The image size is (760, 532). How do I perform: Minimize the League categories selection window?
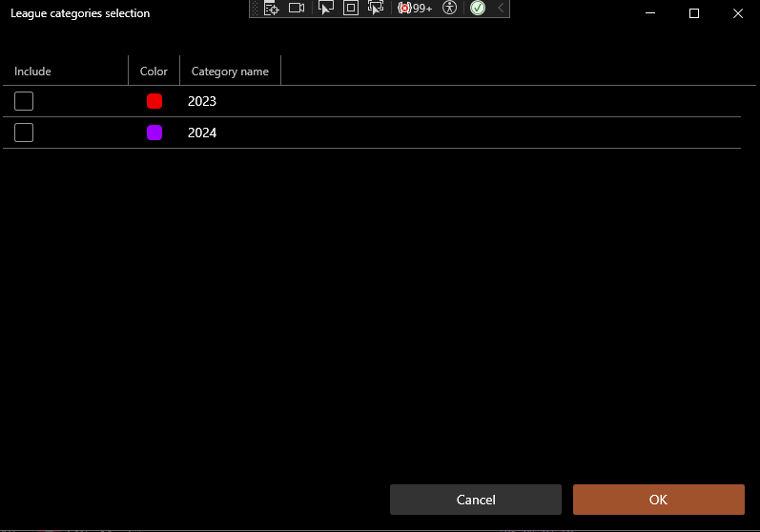[x=650, y=13]
